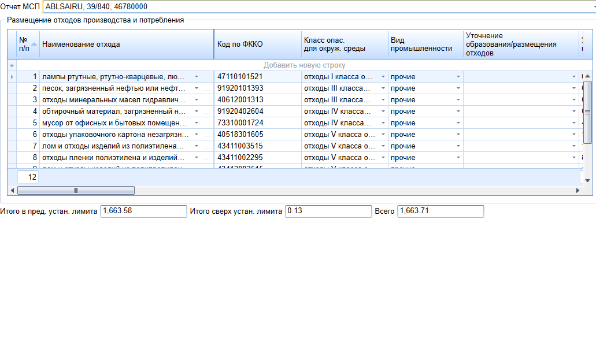Open Вид промышленности dropdown in row 5
596x364 pixels.
coord(458,123)
